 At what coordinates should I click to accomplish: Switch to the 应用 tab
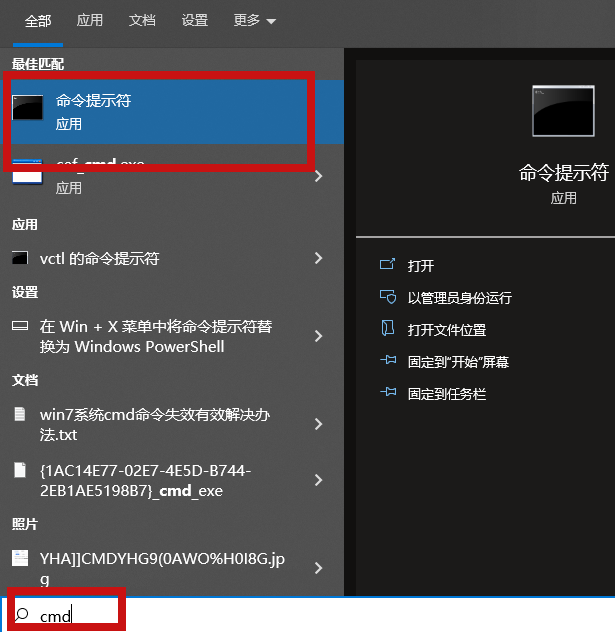(90, 21)
